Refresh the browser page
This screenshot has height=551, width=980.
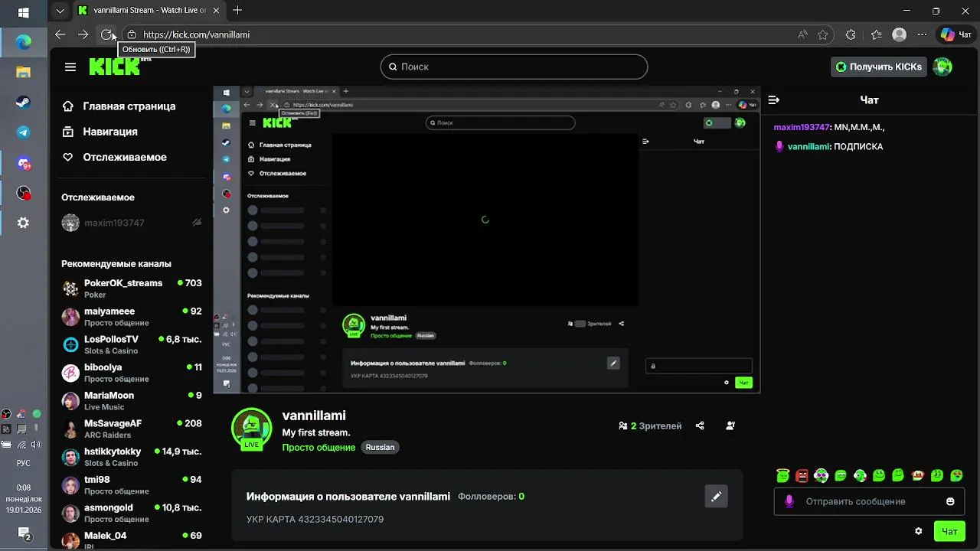pos(106,34)
